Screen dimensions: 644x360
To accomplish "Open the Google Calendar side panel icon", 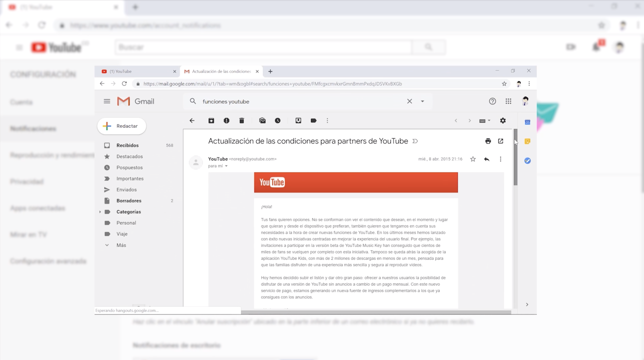I will click(527, 122).
